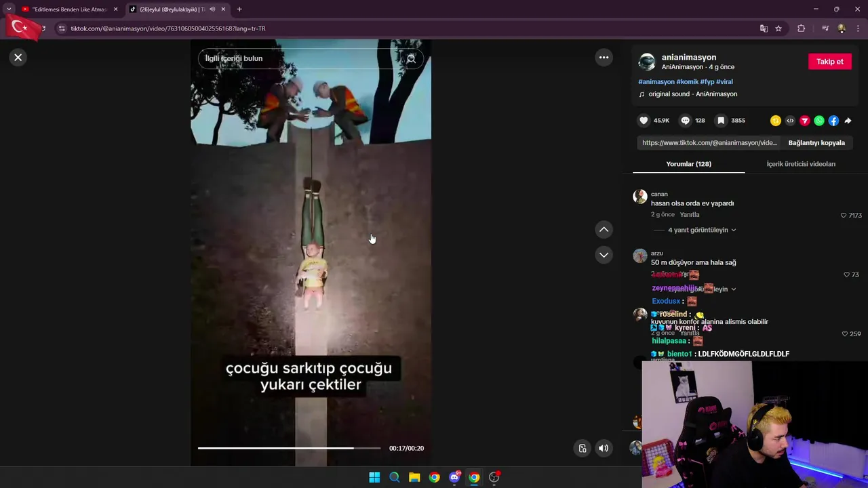Open the #komik hashtag
Viewport: 868px width, 488px height.
pyautogui.click(x=687, y=82)
